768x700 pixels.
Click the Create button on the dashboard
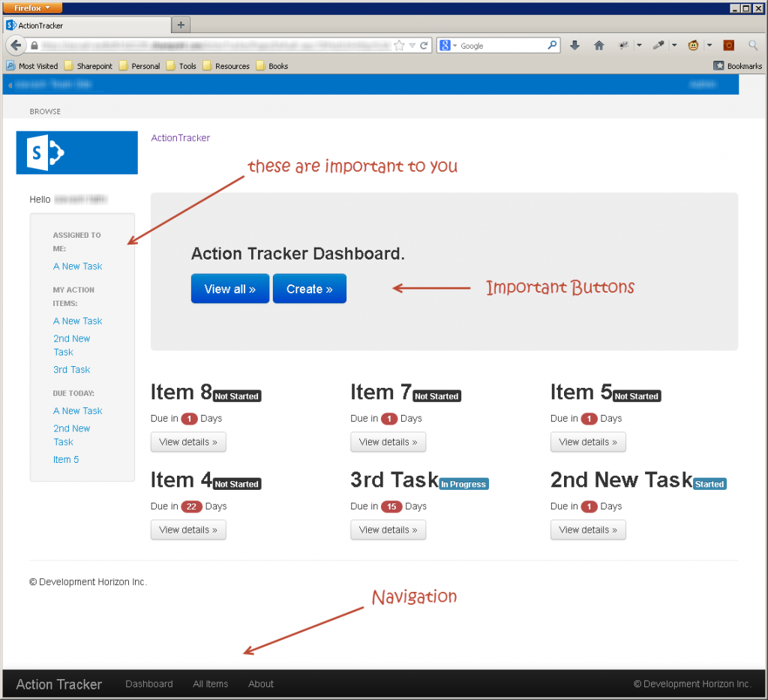[x=309, y=288]
